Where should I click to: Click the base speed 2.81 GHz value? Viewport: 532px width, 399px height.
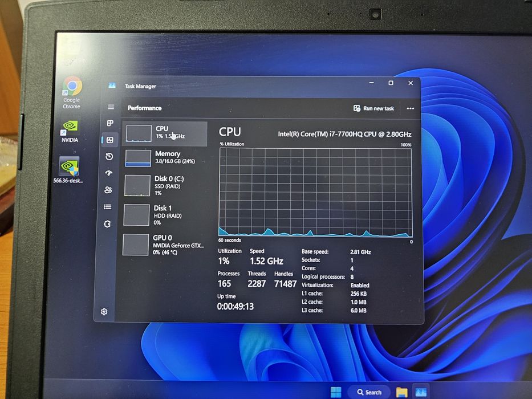click(360, 252)
